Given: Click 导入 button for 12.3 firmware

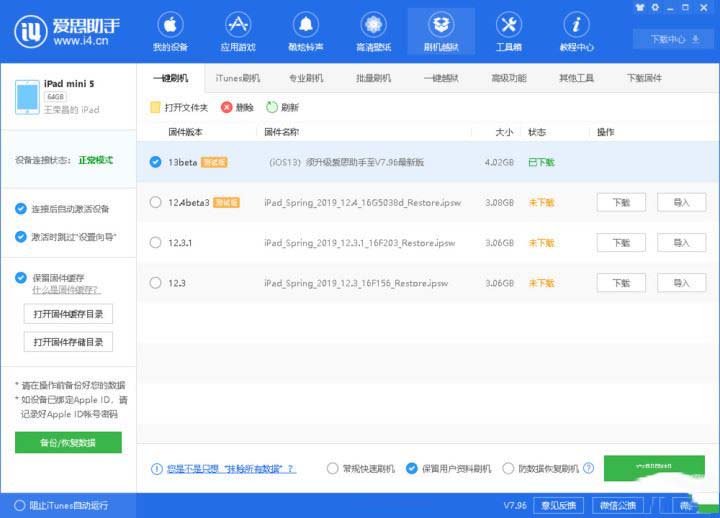Looking at the screenshot, I should tap(681, 283).
